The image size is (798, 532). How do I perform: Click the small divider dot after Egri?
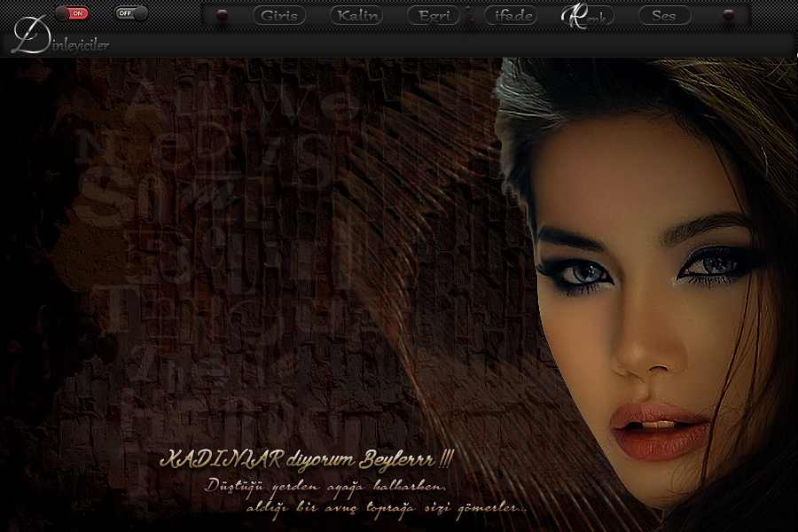pos(471,15)
